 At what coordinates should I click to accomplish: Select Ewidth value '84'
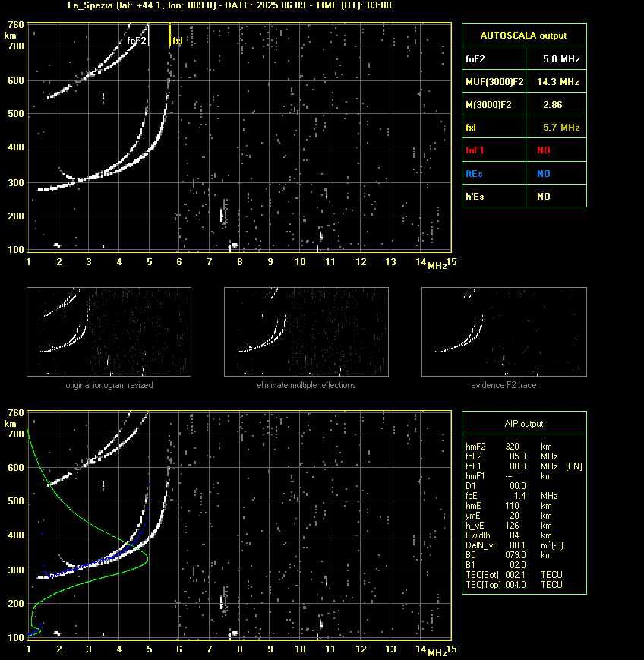tap(514, 535)
